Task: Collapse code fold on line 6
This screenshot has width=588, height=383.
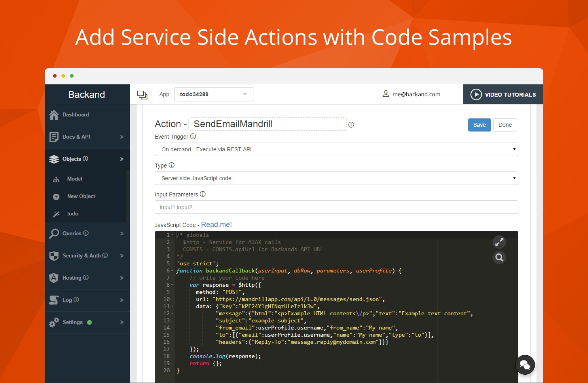Action: pos(173,271)
